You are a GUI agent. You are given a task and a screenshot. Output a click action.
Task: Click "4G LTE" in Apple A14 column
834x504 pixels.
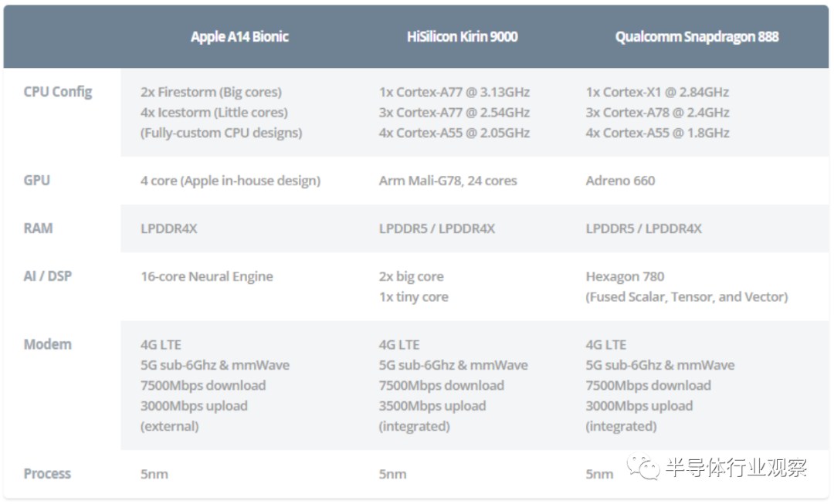161,345
